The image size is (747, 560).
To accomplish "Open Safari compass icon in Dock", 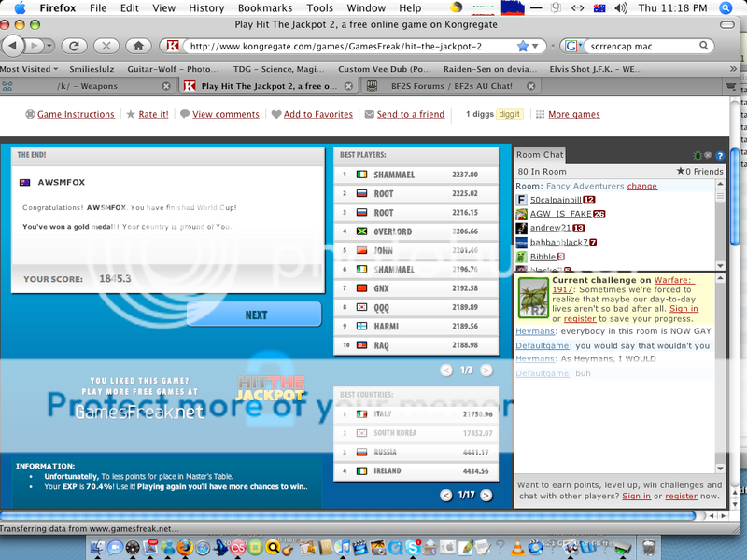I will [x=203, y=548].
